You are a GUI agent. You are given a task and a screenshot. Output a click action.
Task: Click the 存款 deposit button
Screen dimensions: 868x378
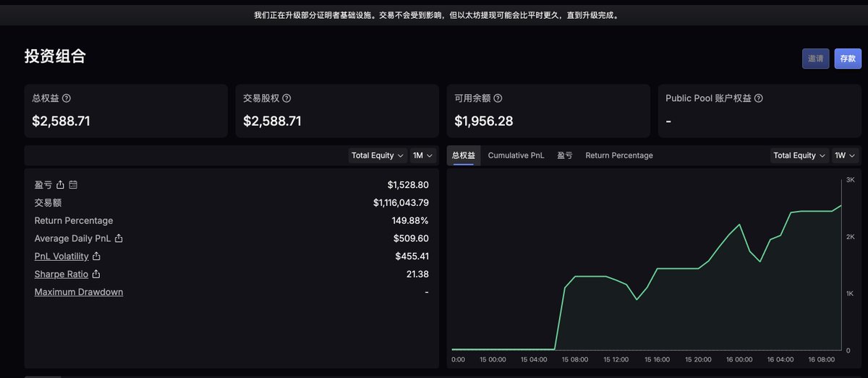coord(848,59)
